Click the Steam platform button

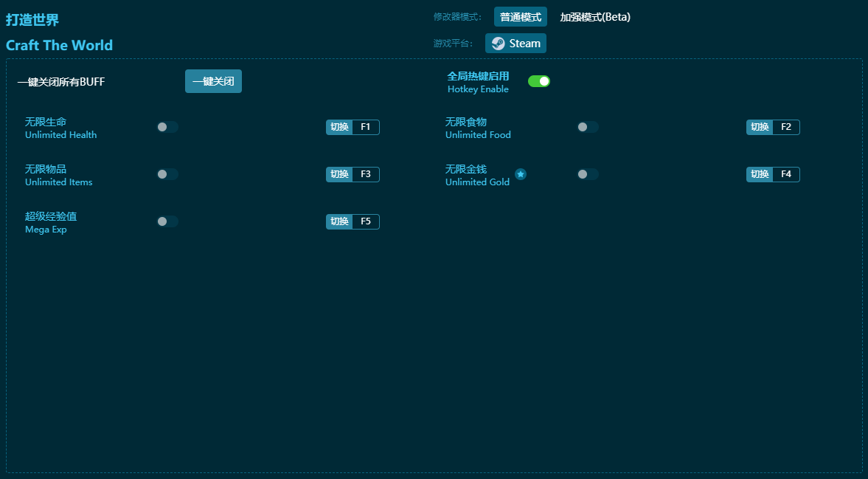click(x=515, y=44)
